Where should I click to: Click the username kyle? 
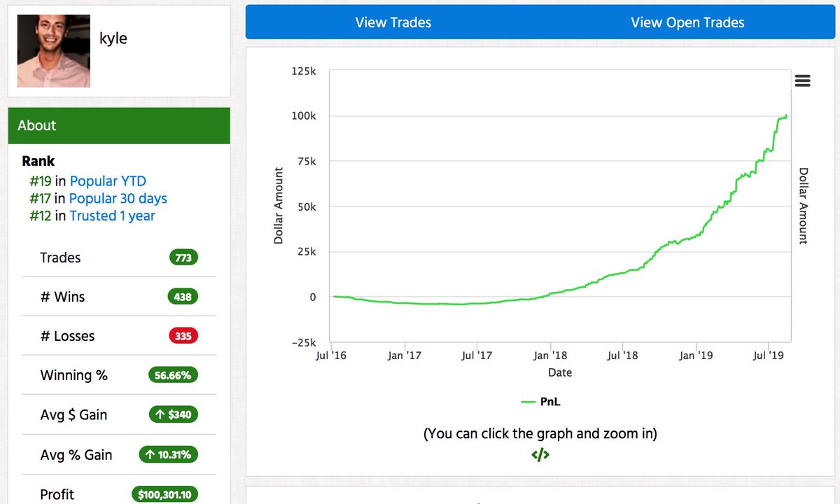tap(113, 38)
